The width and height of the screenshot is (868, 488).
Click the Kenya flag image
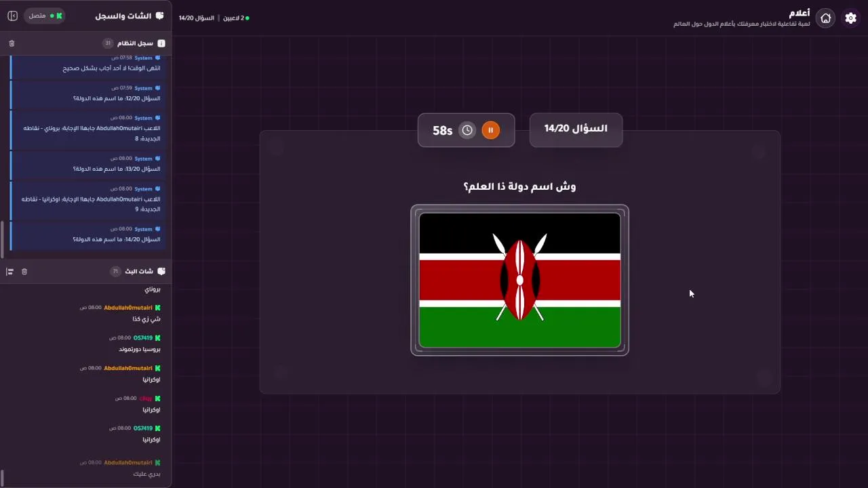519,280
